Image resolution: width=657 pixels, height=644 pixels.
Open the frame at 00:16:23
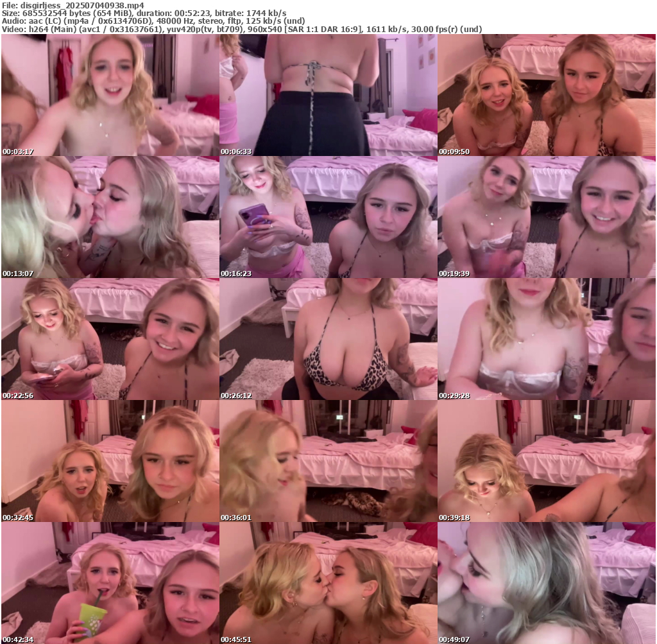point(328,217)
